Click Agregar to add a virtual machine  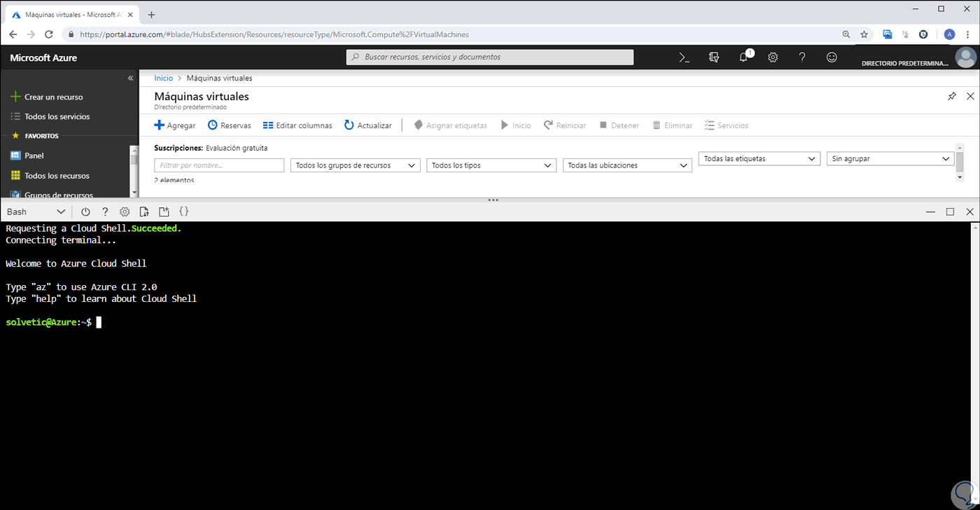[x=175, y=125]
